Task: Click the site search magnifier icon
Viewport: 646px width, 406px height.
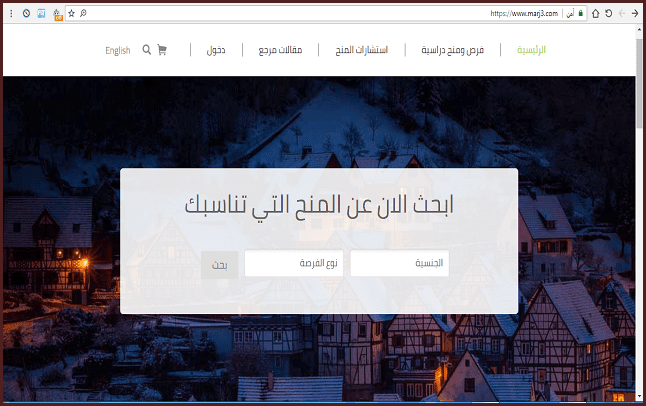Action: coord(147,50)
